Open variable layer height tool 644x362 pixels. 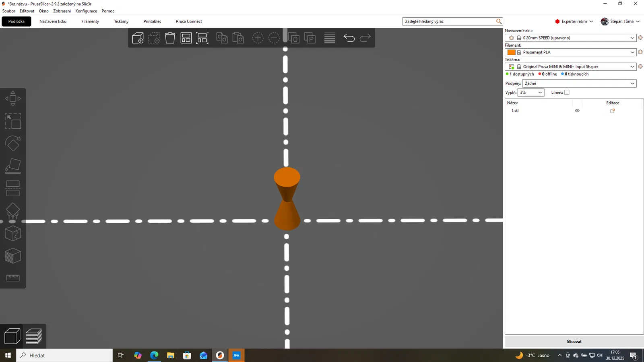pyautogui.click(x=330, y=38)
